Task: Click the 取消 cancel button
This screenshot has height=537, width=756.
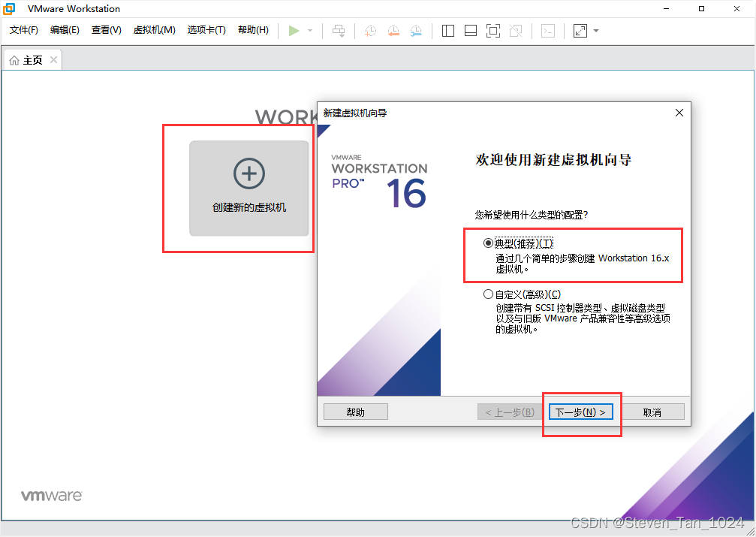Action: (x=652, y=412)
